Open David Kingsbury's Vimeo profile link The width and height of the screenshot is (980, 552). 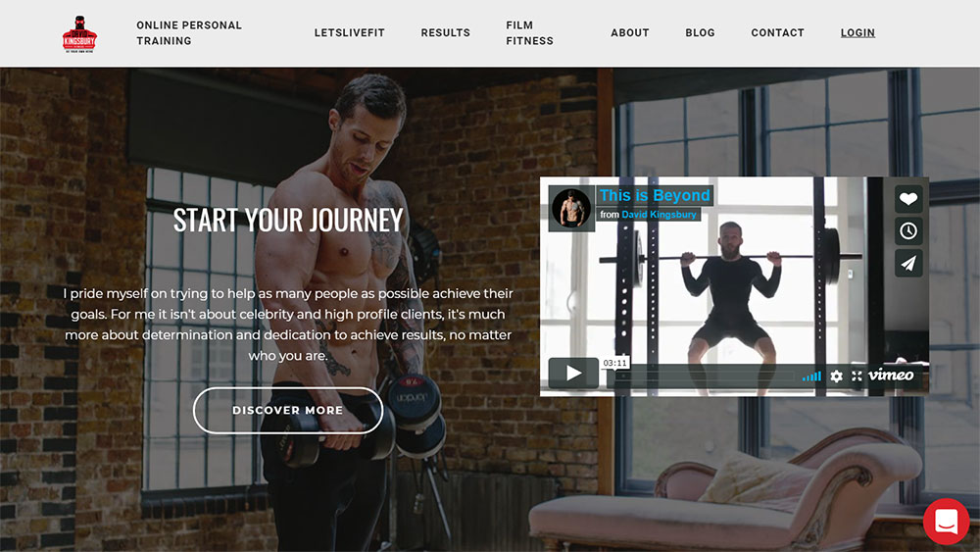659,215
